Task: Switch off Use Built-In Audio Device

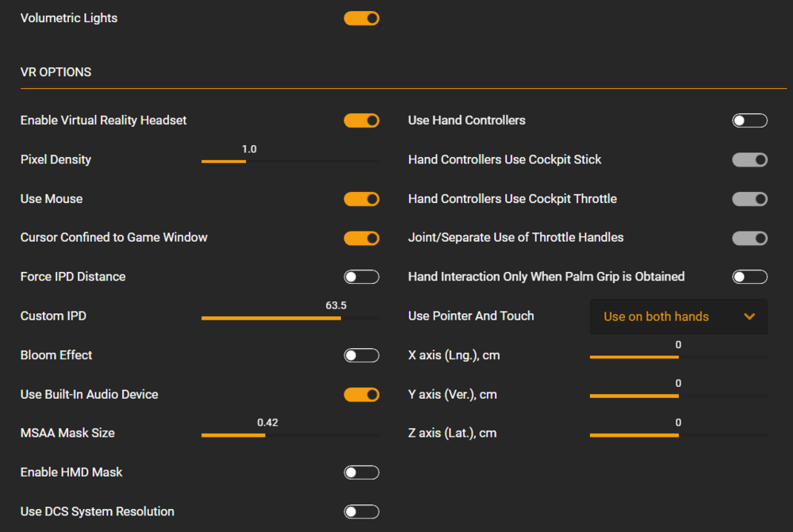Action: click(362, 395)
